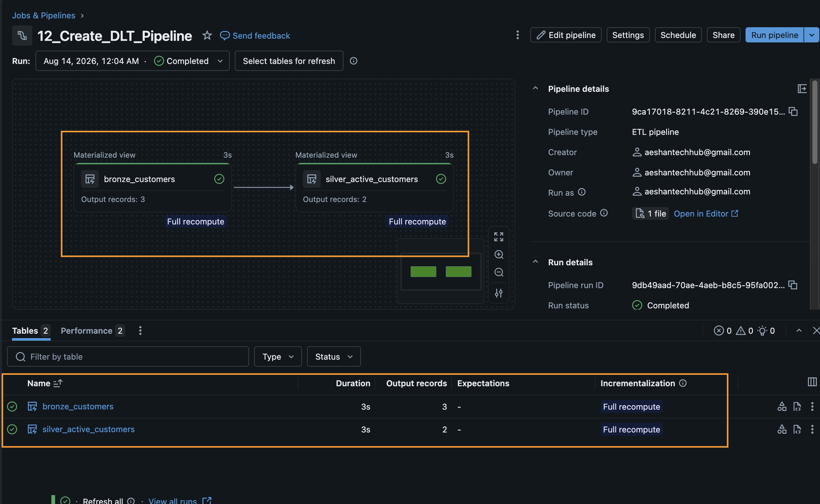
Task: Click the Refresh all info icon
Action: [x=131, y=501]
